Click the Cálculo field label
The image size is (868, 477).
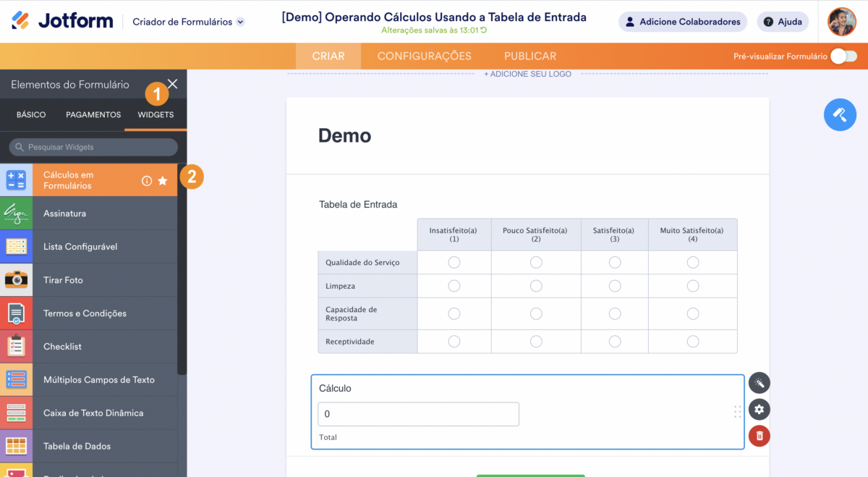[x=335, y=388]
